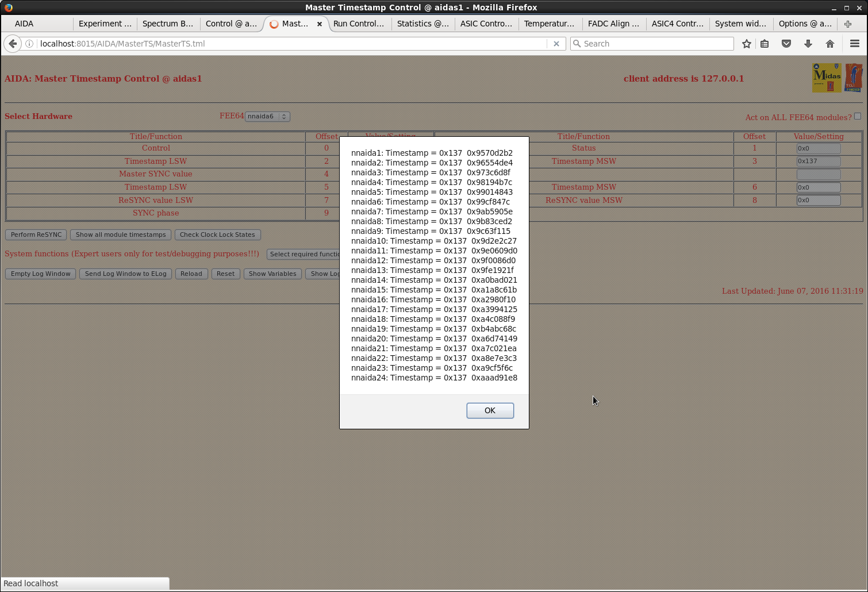Click the client address is 127.0.0.1 text
Viewport: 868px width, 592px height.
tap(683, 79)
